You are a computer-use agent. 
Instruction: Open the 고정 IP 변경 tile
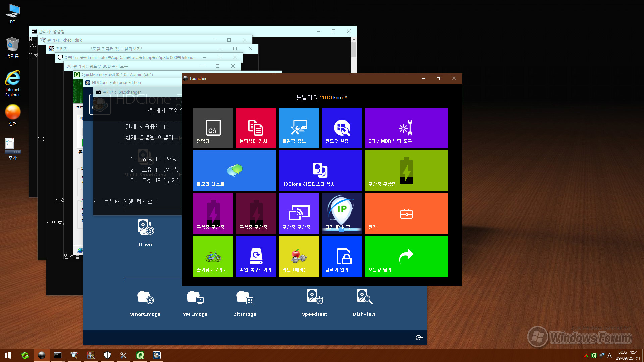click(342, 214)
